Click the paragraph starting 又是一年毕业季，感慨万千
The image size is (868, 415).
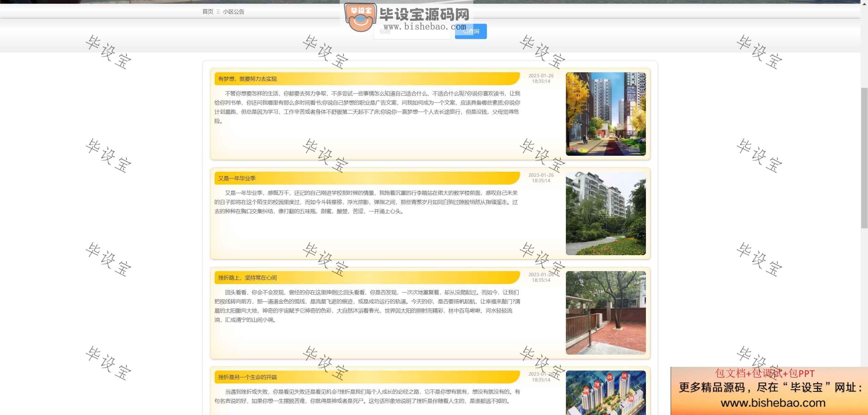[x=366, y=202]
